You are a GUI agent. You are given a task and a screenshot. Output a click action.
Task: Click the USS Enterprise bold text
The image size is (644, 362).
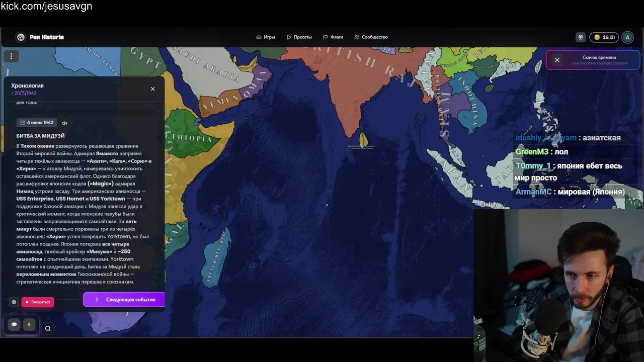(35, 199)
